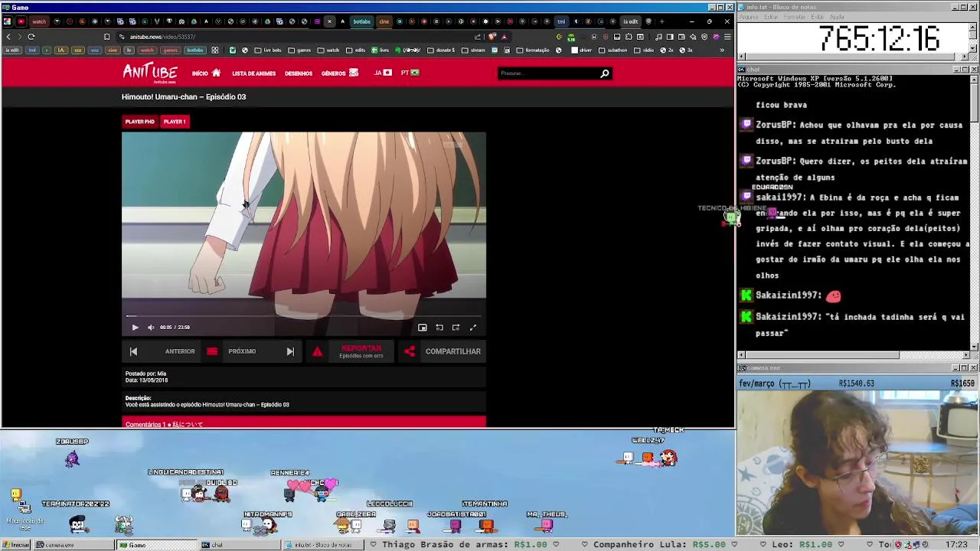Click the bookmark page icon left of the URL
The image size is (980, 551).
(x=106, y=37)
